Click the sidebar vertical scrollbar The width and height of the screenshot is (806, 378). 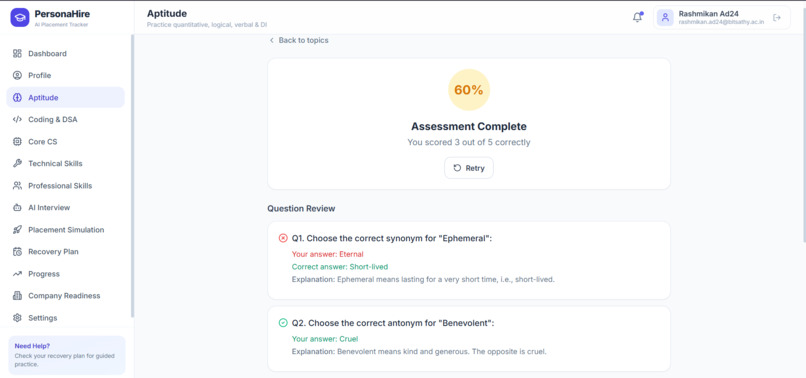(x=132, y=176)
